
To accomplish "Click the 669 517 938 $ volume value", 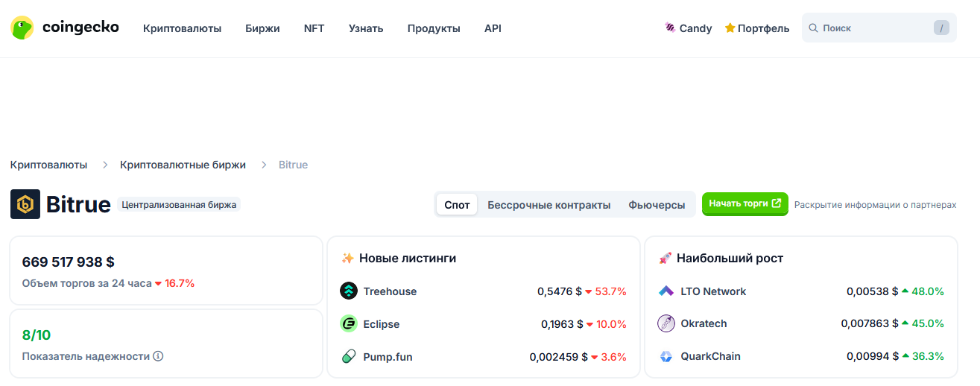I will pyautogui.click(x=69, y=262).
